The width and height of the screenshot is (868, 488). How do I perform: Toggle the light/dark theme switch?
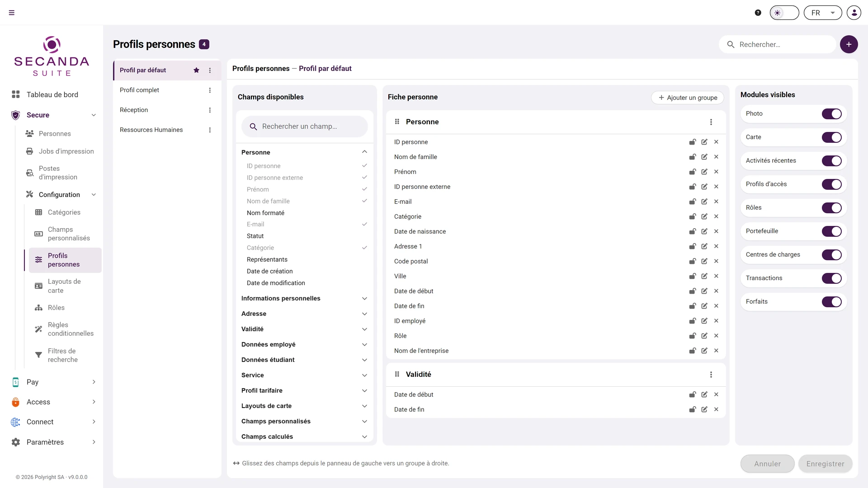[x=784, y=13]
